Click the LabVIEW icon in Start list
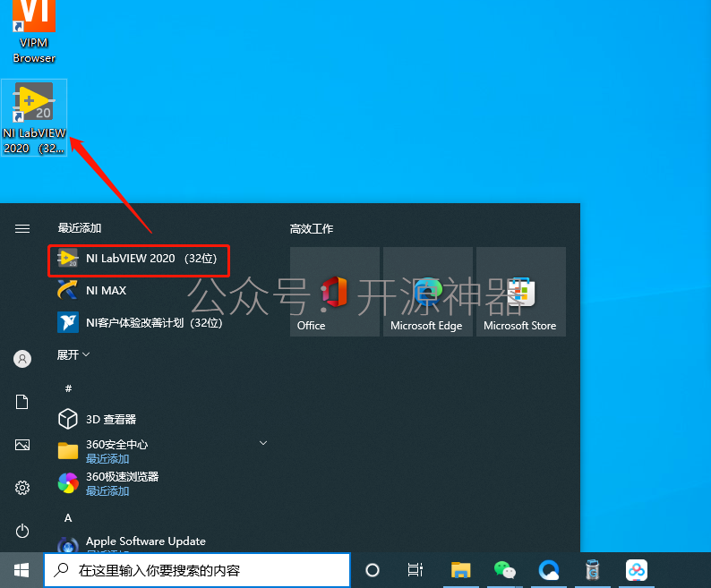The height and width of the screenshot is (588, 711). [x=68, y=259]
